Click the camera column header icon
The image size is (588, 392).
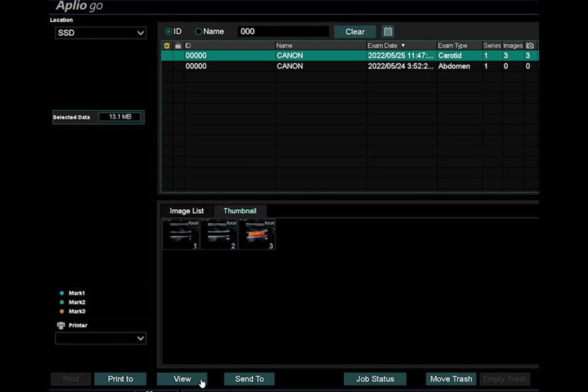(x=529, y=46)
